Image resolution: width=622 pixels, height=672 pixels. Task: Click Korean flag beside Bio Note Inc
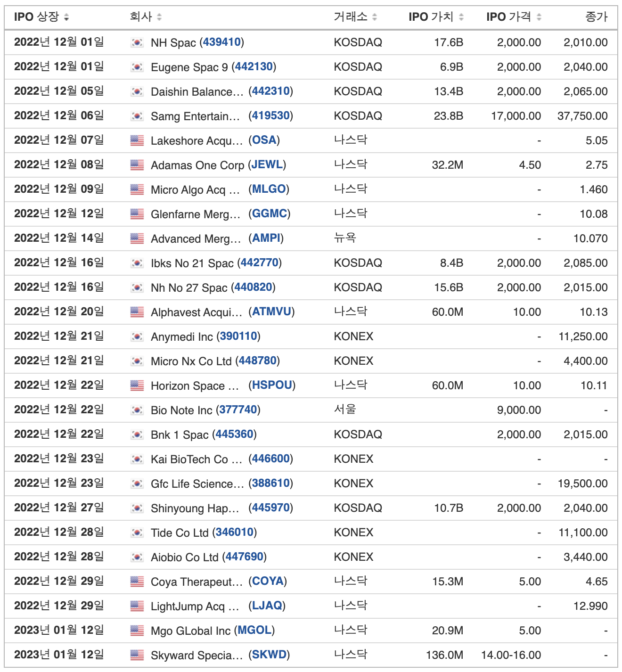[137, 410]
